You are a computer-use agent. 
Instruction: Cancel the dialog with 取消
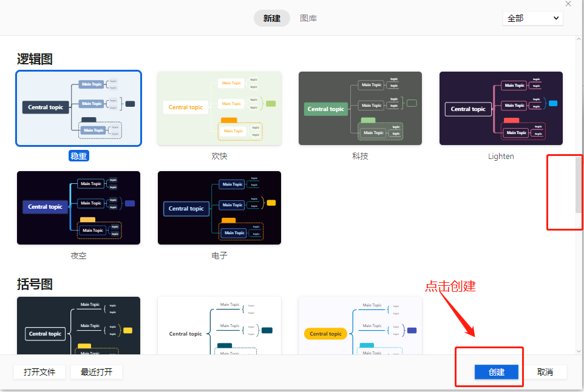pos(545,372)
